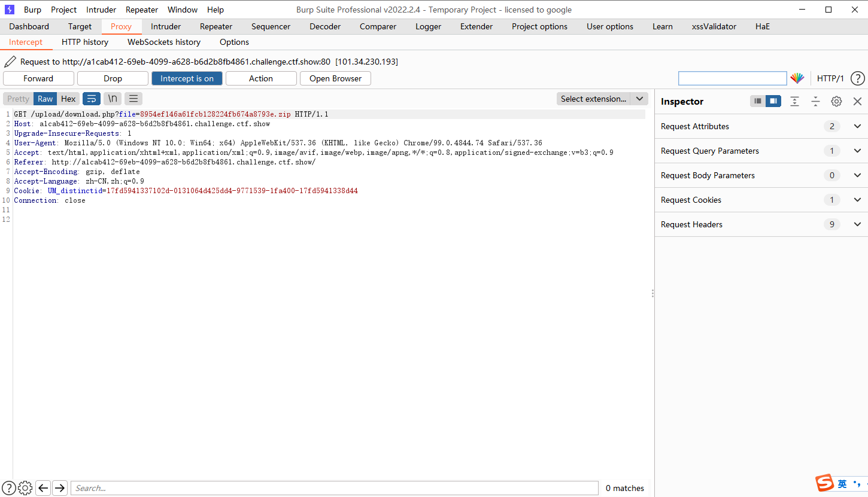Expand the Request Query Parameters section

(761, 151)
